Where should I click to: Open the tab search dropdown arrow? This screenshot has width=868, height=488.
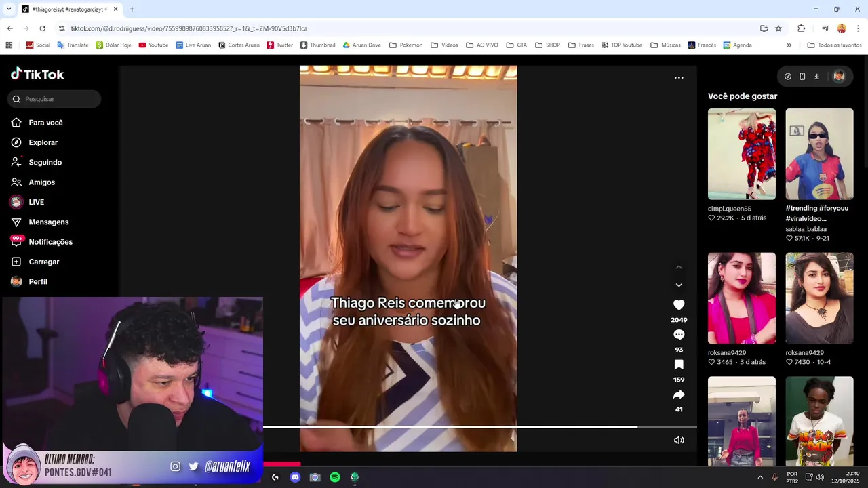pos(9,9)
